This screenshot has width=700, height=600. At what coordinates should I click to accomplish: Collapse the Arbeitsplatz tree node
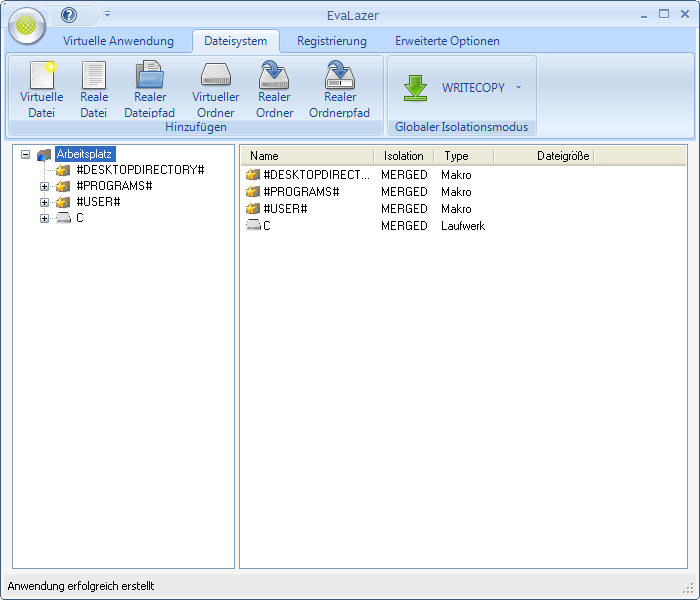(25, 155)
